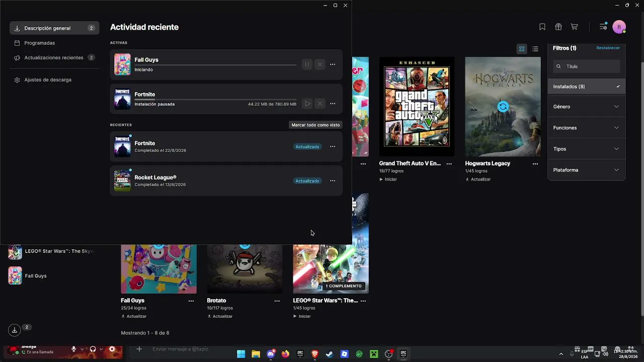Open the settings list icon in launcher header
This screenshot has height=362, width=644.
[603, 27]
